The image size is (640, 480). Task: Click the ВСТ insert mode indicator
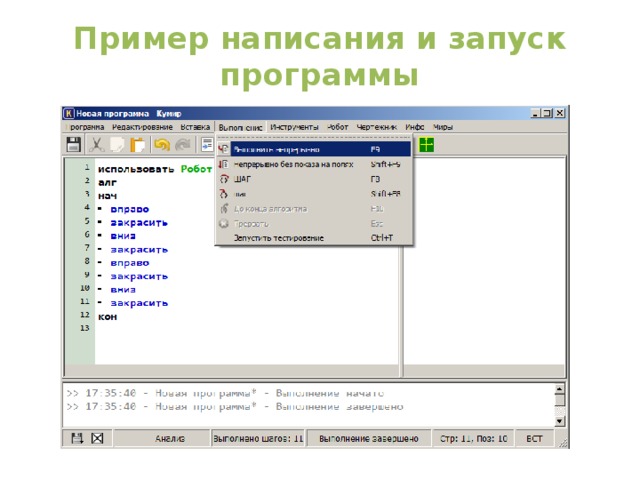pos(534,438)
